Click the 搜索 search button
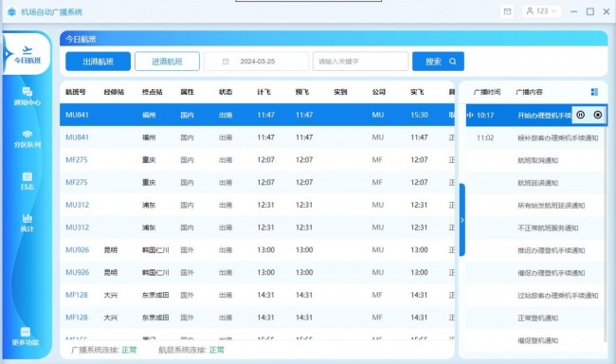This screenshot has height=364, width=616. (438, 62)
